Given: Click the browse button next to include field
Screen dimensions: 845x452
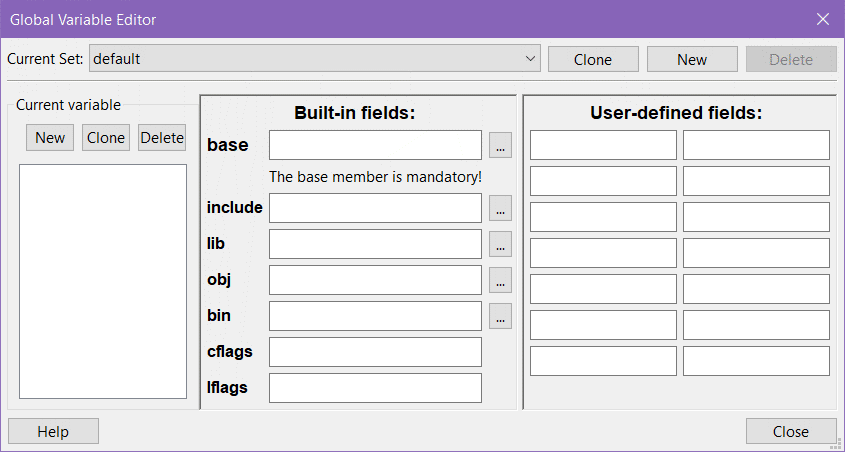Looking at the screenshot, I should point(500,208).
